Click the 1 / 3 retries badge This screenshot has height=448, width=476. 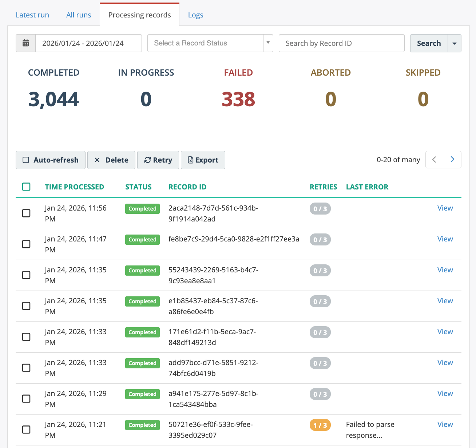point(320,425)
